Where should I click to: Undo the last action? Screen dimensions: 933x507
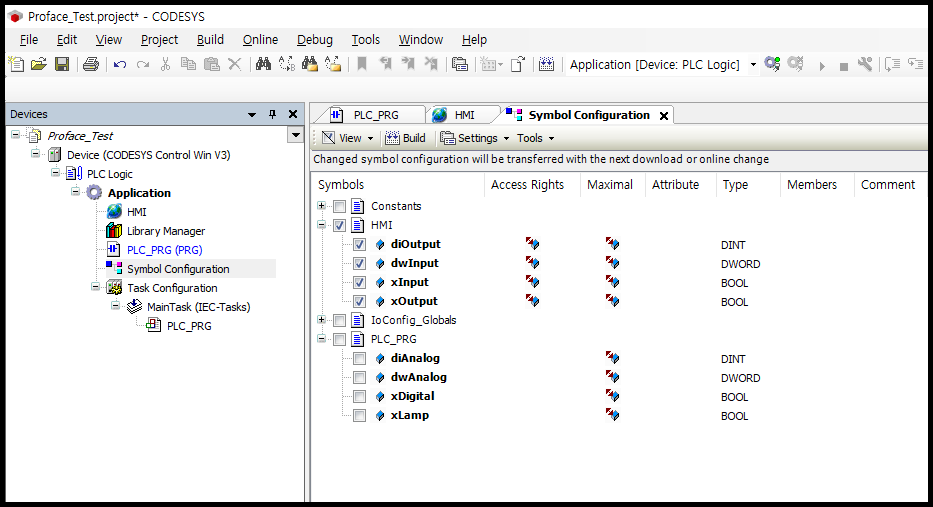[x=120, y=64]
